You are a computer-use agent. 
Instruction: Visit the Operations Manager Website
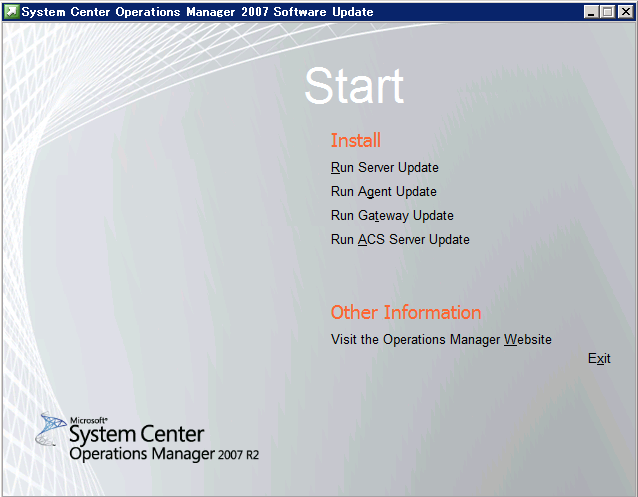[x=441, y=339]
